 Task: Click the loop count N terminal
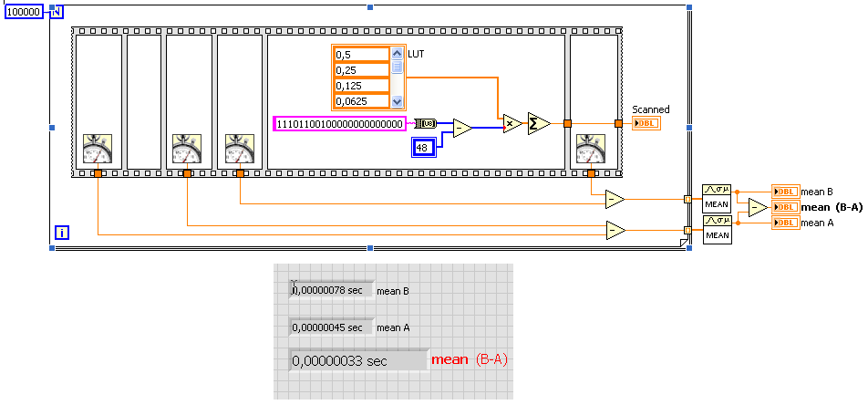[x=57, y=12]
